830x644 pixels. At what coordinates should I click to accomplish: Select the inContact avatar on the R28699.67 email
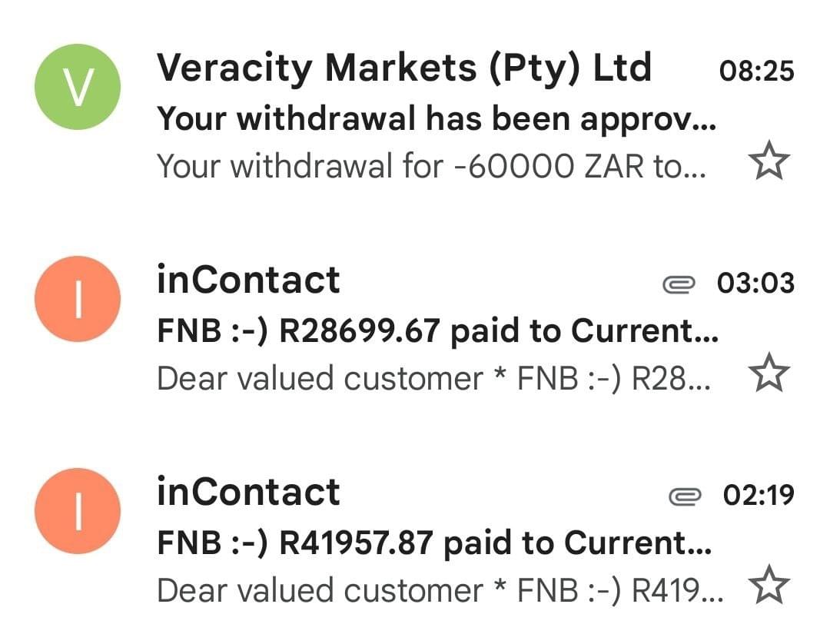(x=78, y=299)
